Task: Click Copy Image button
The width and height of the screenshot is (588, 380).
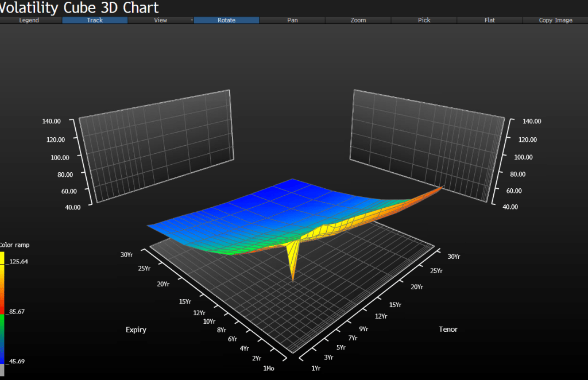Action: click(555, 20)
